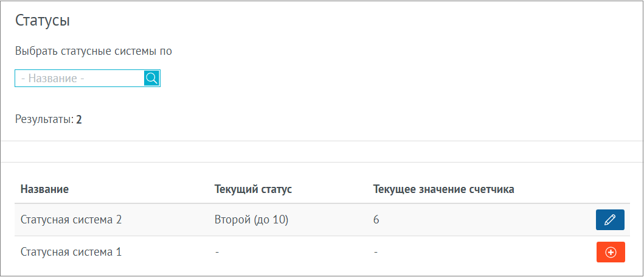
Task: Click the bold results count 2
Action: pos(79,120)
